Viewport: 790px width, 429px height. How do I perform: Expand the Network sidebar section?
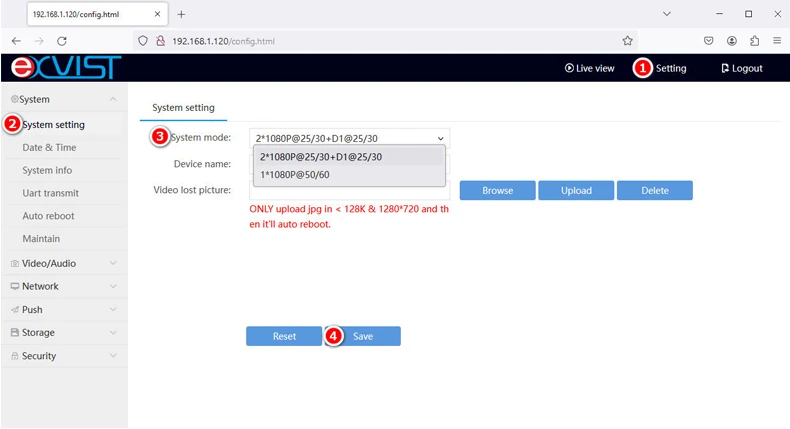[x=64, y=286]
